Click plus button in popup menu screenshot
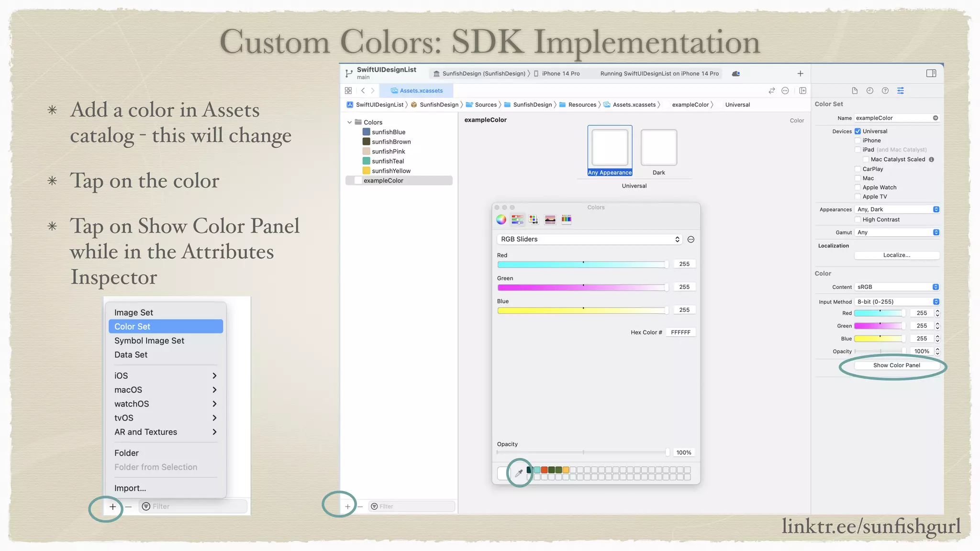Image resolution: width=980 pixels, height=551 pixels. 112,507
